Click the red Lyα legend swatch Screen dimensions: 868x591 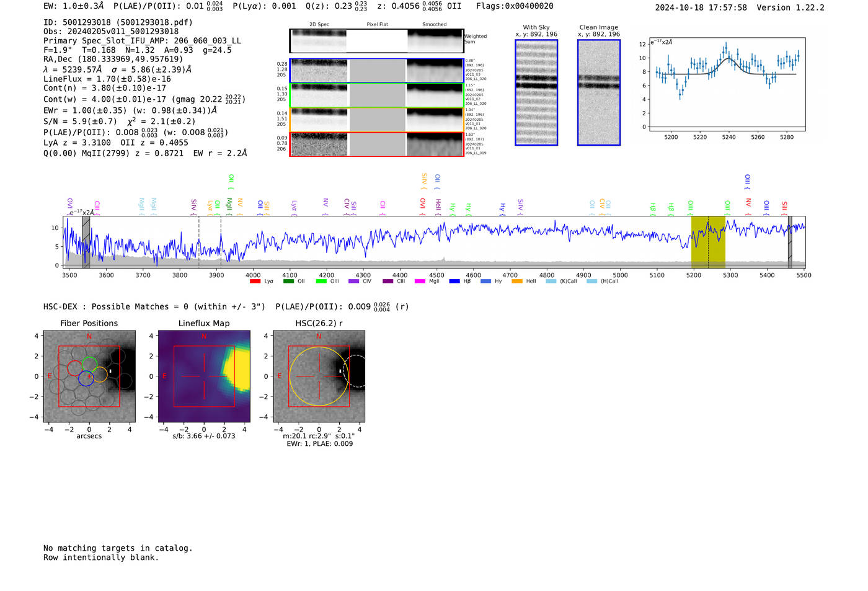point(255,281)
